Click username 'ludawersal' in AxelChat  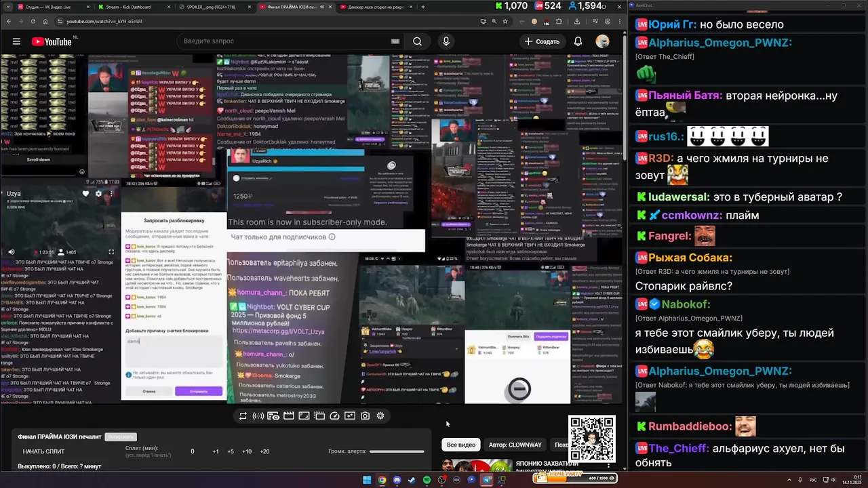tap(679, 197)
